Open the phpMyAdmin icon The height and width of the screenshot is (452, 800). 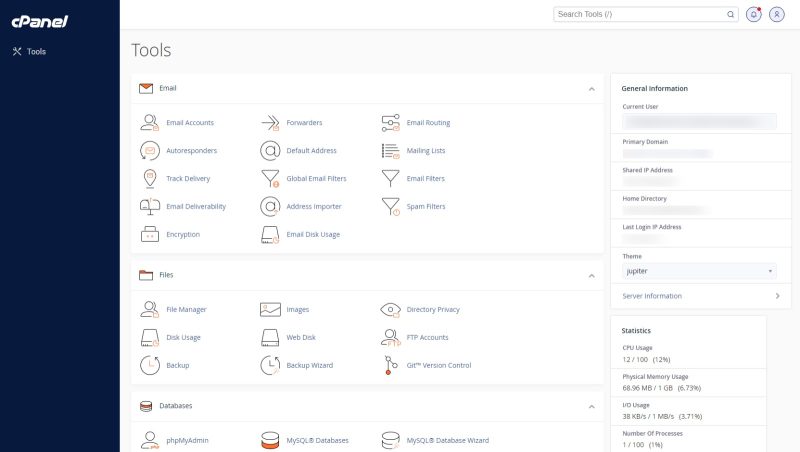click(x=150, y=440)
